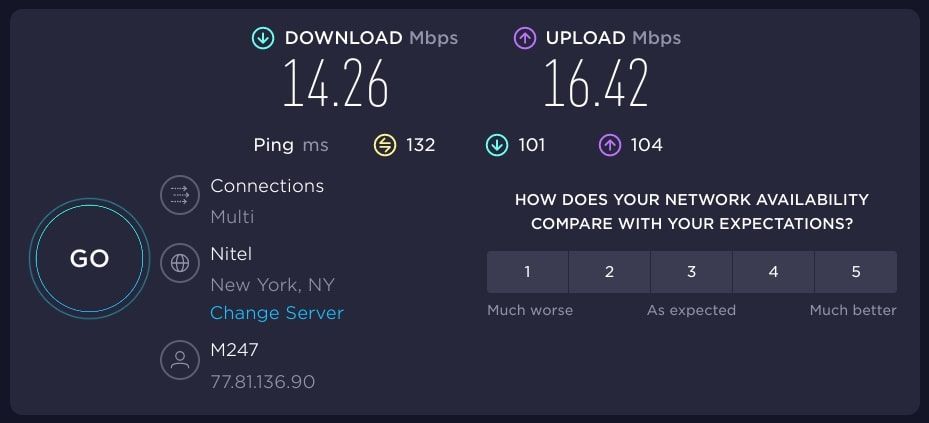Rate network availability as 1
The height and width of the screenshot is (423, 929).
pos(527,272)
